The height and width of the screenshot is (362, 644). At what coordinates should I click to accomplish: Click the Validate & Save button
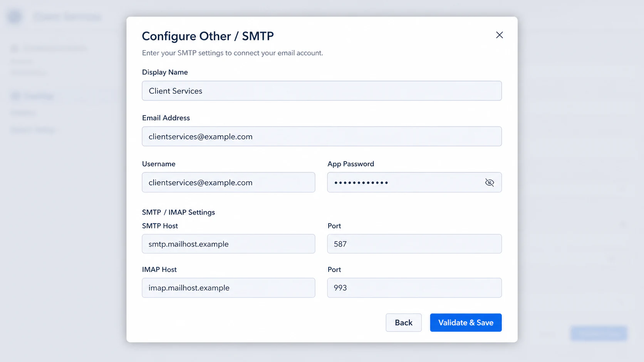coord(466,322)
